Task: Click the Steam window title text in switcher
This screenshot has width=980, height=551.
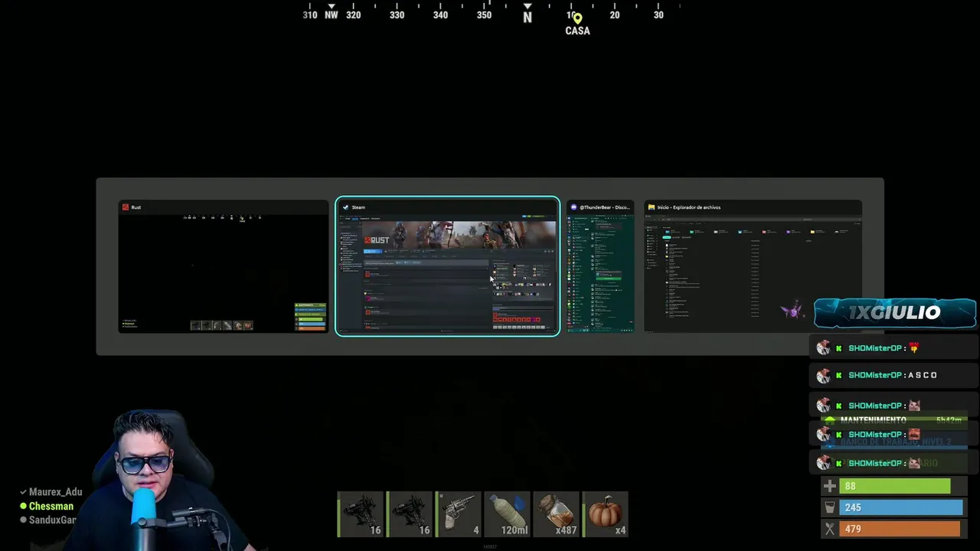Action: coord(358,207)
